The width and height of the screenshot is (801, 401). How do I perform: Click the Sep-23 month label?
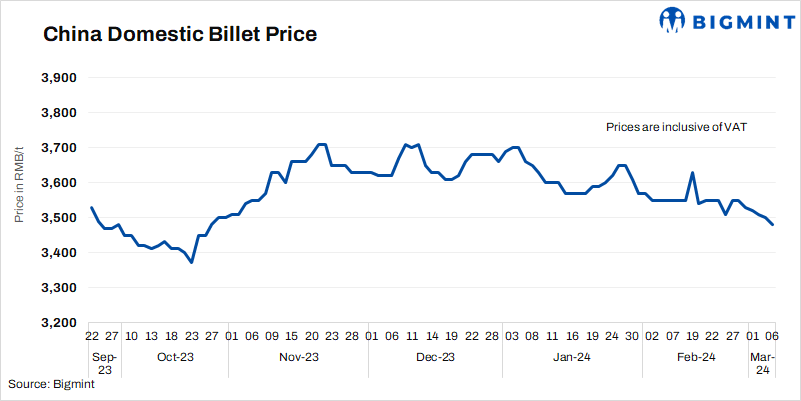coord(104,363)
